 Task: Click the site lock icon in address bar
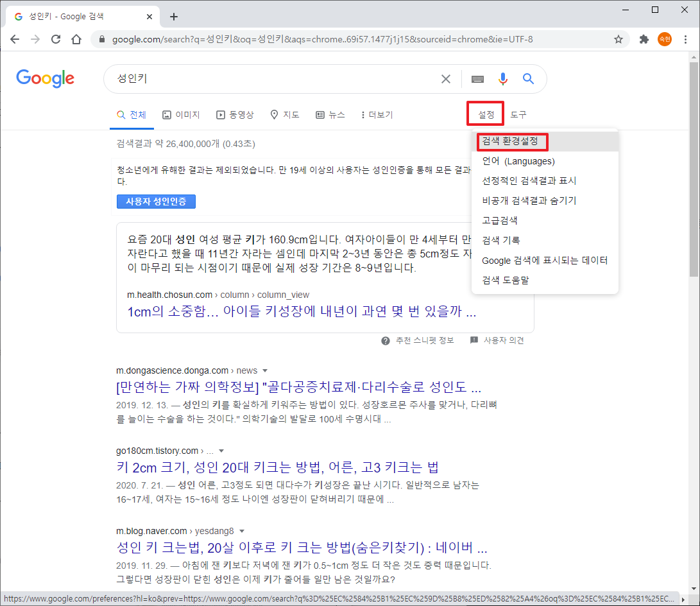coord(102,39)
